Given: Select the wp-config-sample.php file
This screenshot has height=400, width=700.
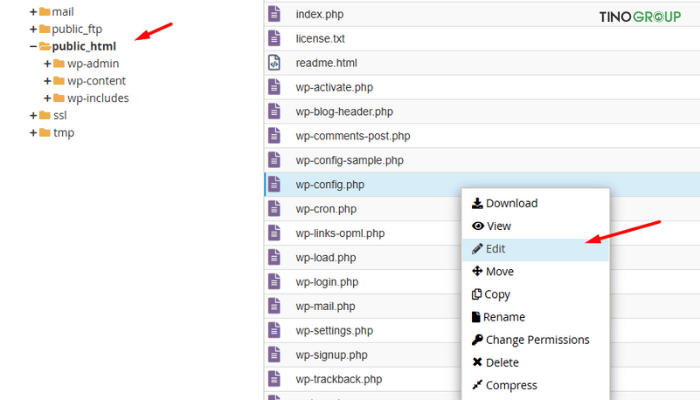Looking at the screenshot, I should [350, 160].
